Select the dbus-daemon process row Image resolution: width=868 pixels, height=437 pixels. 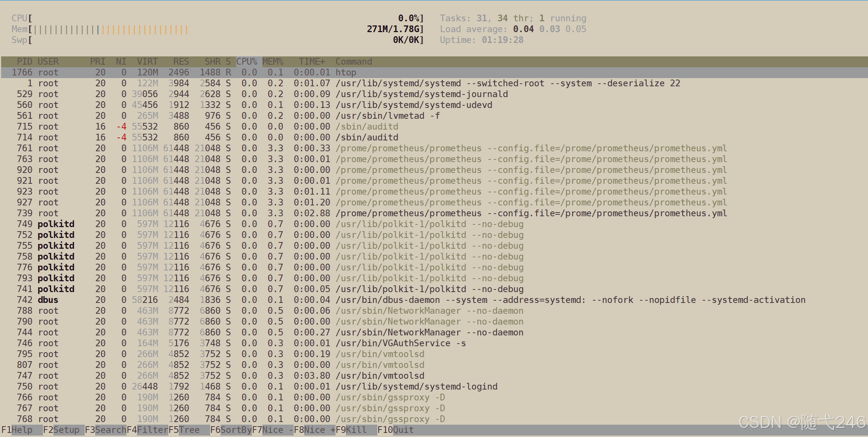[388, 300]
